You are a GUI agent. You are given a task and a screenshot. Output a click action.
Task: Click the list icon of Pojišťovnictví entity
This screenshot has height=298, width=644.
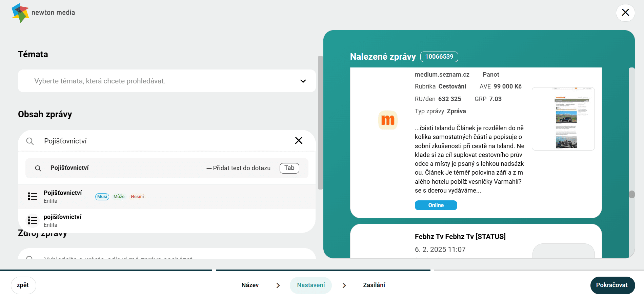tap(33, 196)
